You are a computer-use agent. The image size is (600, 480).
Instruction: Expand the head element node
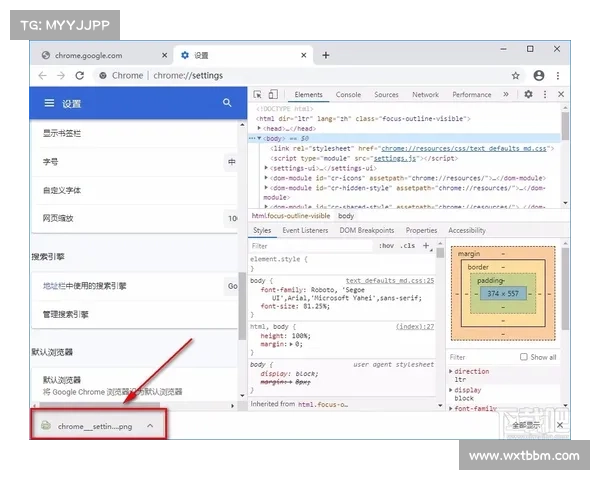pyautogui.click(x=259, y=128)
